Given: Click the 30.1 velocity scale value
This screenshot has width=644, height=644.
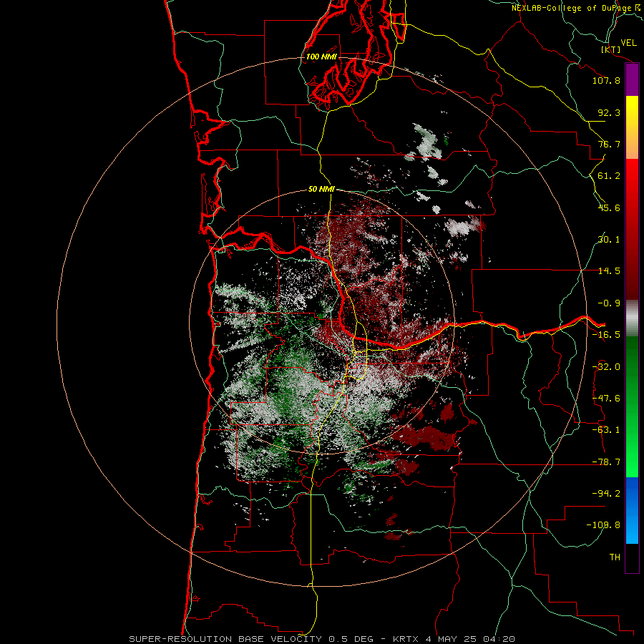Looking at the screenshot, I should coord(609,240).
